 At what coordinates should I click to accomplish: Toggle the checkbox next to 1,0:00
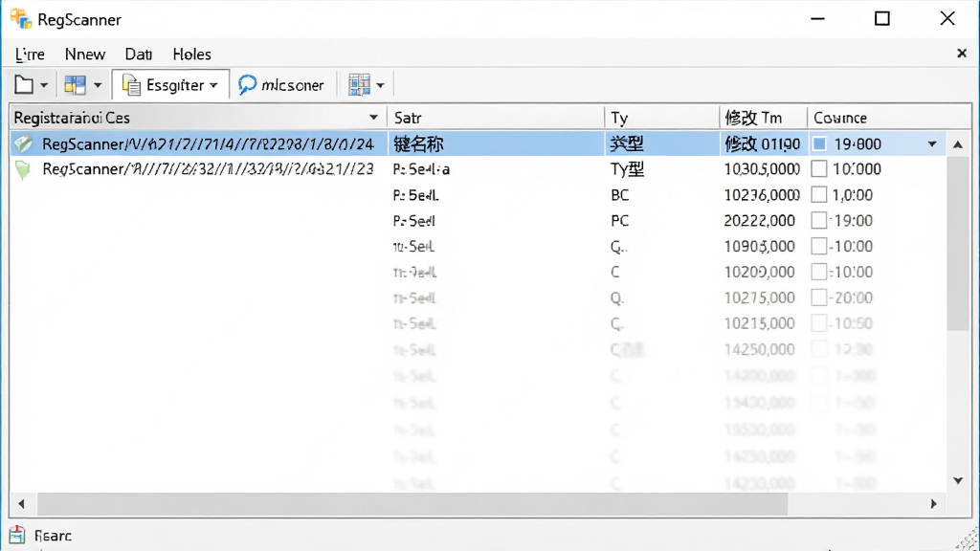(x=819, y=195)
